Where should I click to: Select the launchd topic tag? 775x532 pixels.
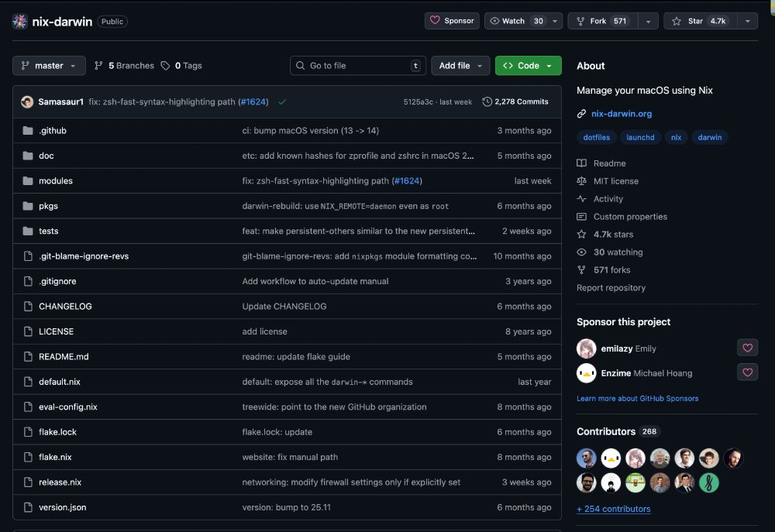tap(640, 137)
